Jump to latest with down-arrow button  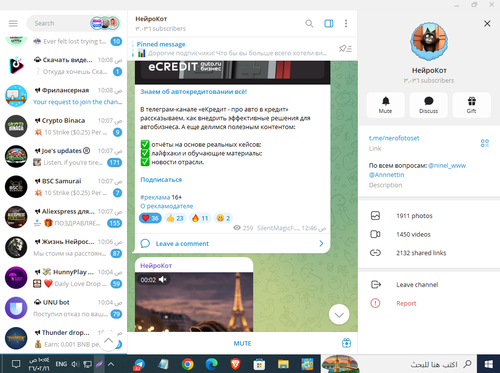coord(339,315)
